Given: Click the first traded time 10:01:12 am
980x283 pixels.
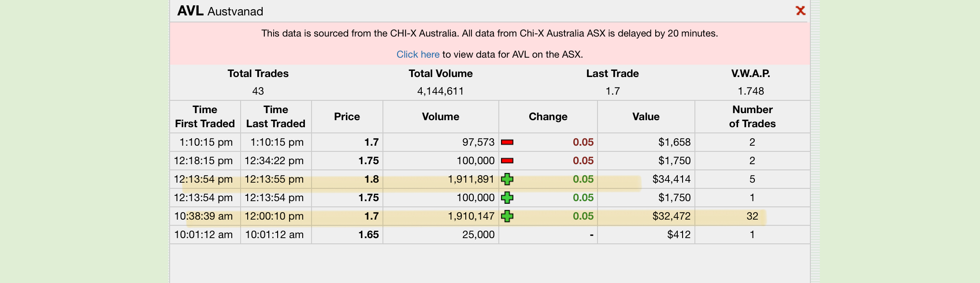Looking at the screenshot, I should pyautogui.click(x=204, y=235).
